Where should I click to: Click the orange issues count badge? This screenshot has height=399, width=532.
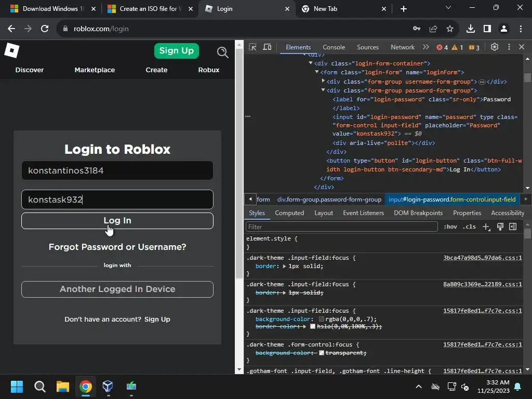pyautogui.click(x=474, y=47)
